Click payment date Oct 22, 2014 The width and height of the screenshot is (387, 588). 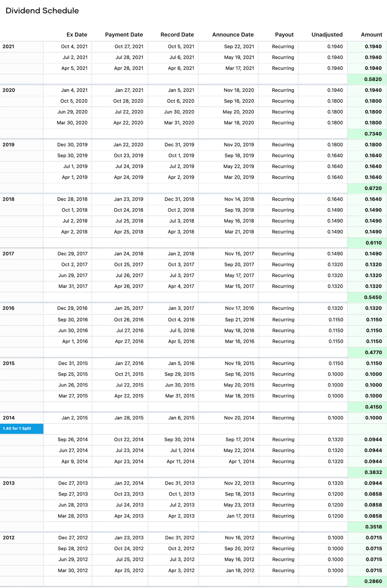[129, 439]
